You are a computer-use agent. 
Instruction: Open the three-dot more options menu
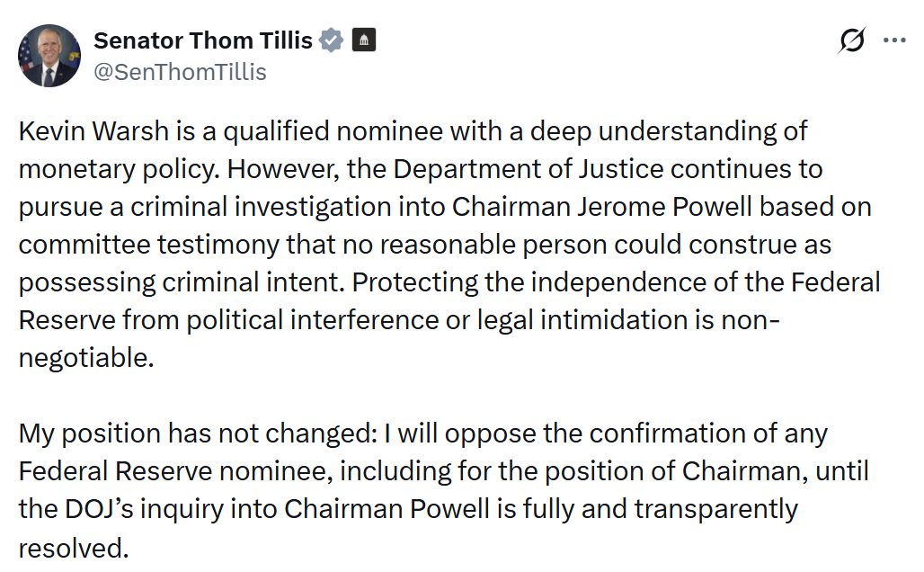click(x=895, y=40)
